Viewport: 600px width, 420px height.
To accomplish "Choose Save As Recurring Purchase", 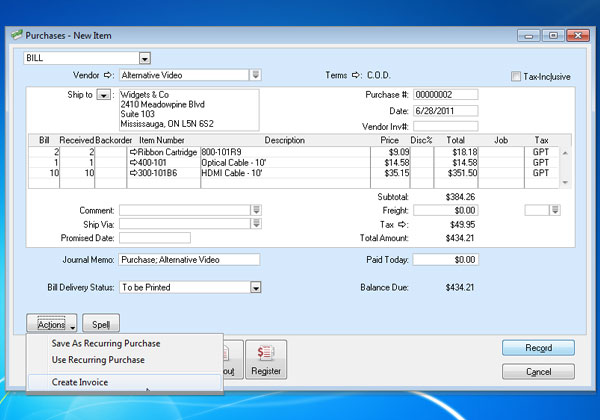I will (x=106, y=343).
